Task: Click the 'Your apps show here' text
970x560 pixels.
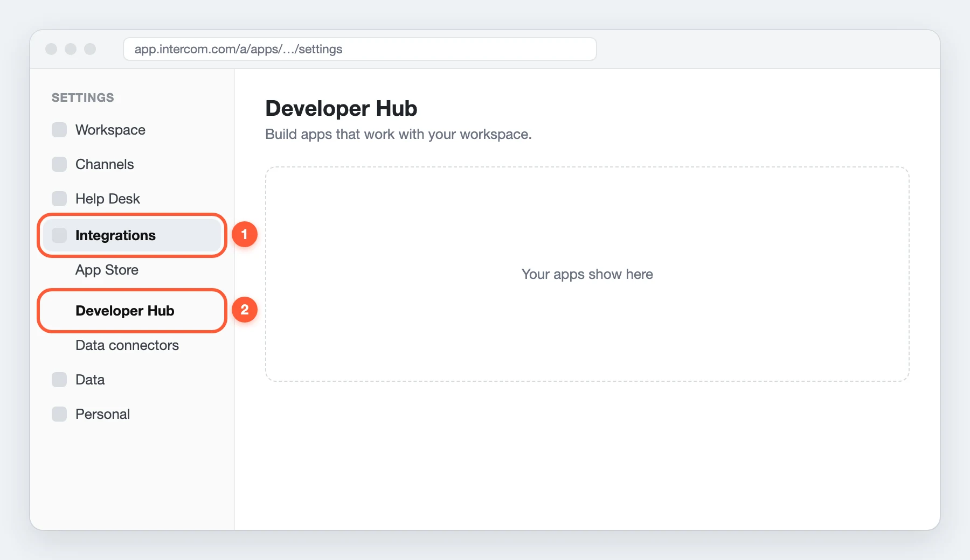Action: [587, 274]
